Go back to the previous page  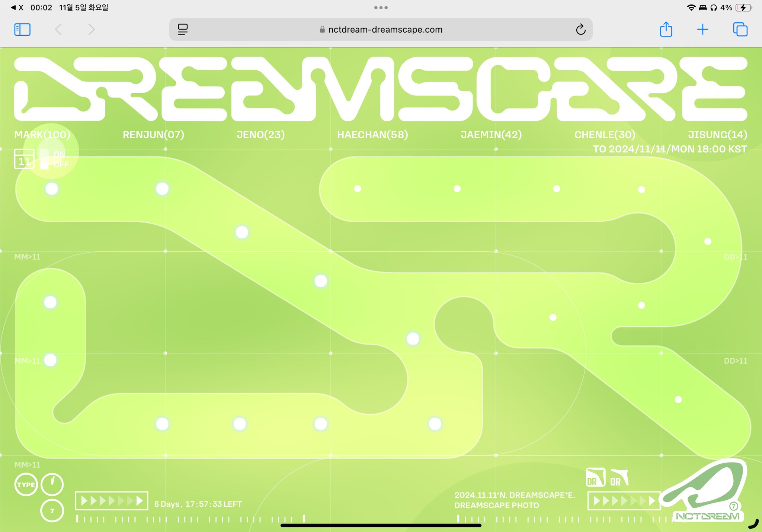(x=58, y=29)
